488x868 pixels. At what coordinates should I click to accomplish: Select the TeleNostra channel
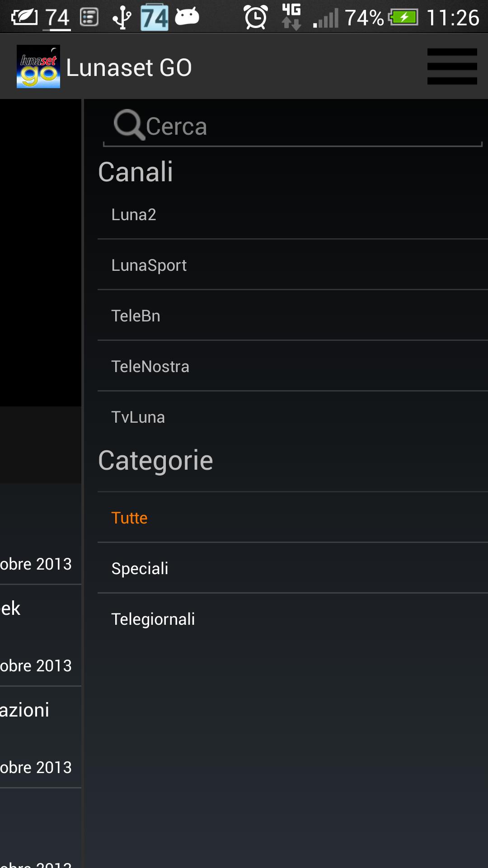pos(150,367)
